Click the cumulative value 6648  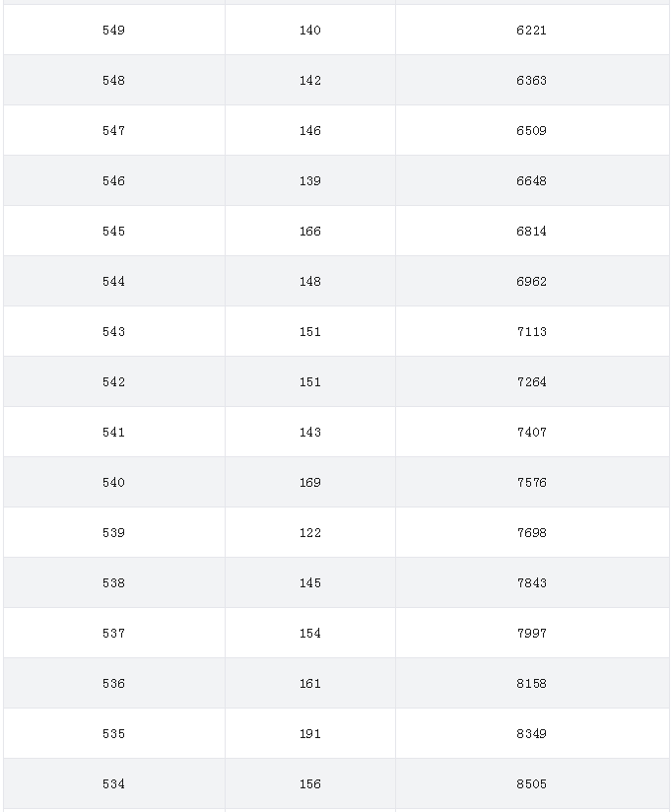tap(532, 180)
